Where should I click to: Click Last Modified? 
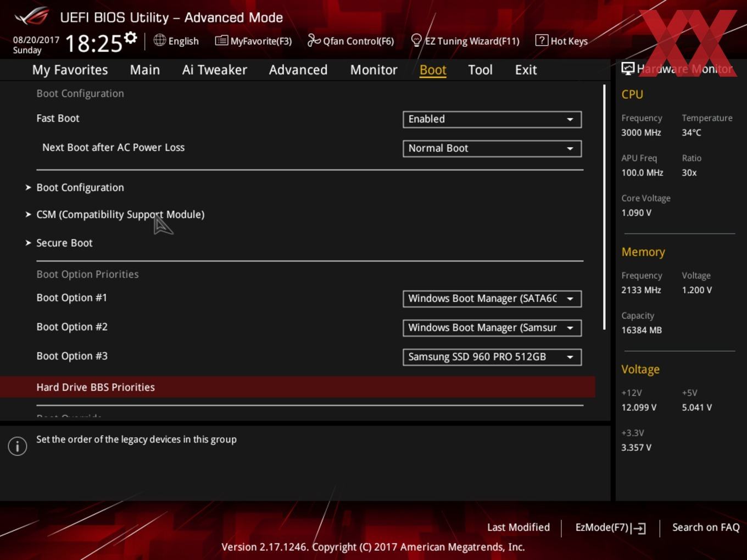point(519,527)
